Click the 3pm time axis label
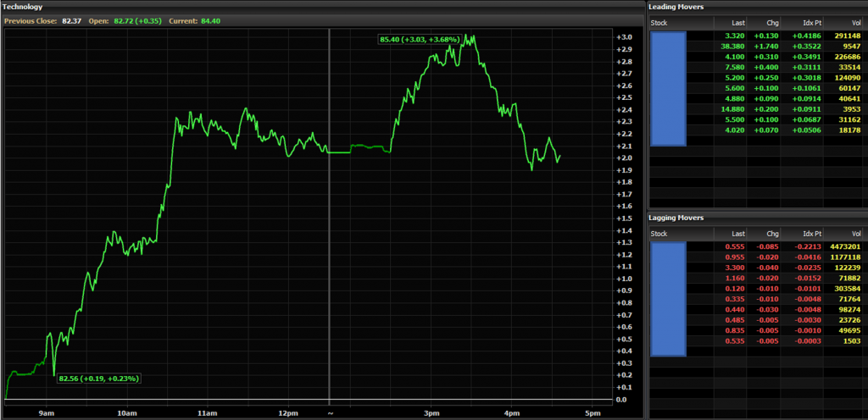This screenshot has height=420, width=868. [x=431, y=413]
